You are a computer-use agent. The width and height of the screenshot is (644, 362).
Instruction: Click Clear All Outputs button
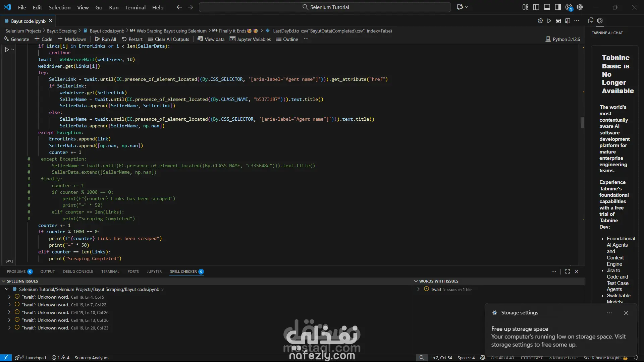click(169, 39)
